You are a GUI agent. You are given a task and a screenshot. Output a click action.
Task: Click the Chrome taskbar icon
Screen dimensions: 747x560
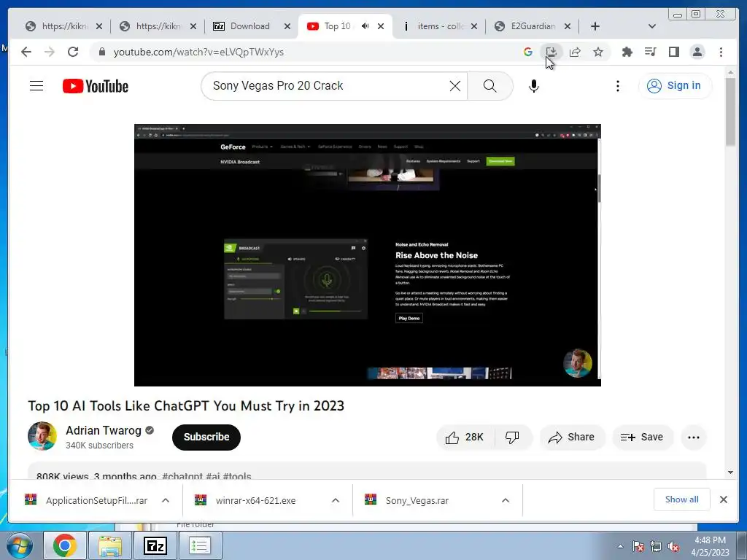tap(65, 545)
